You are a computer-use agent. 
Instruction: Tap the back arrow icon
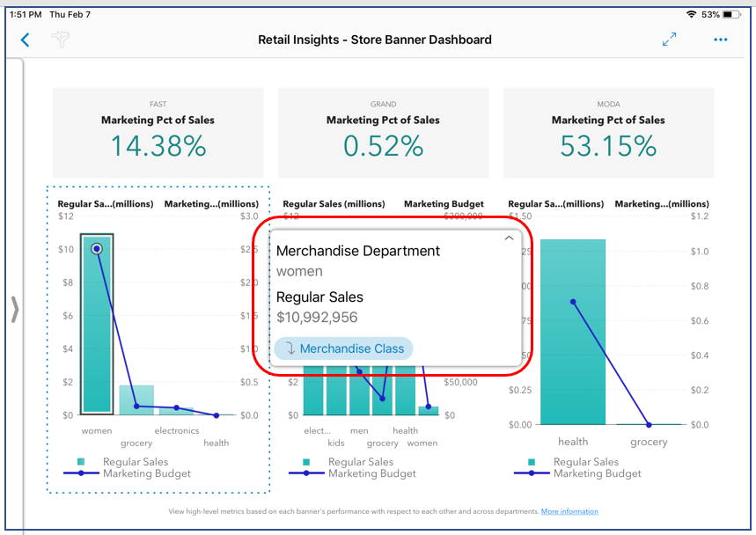(25, 40)
